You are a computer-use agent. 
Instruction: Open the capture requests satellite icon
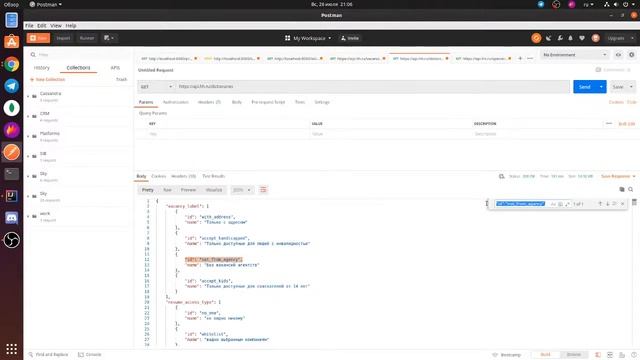549,38
